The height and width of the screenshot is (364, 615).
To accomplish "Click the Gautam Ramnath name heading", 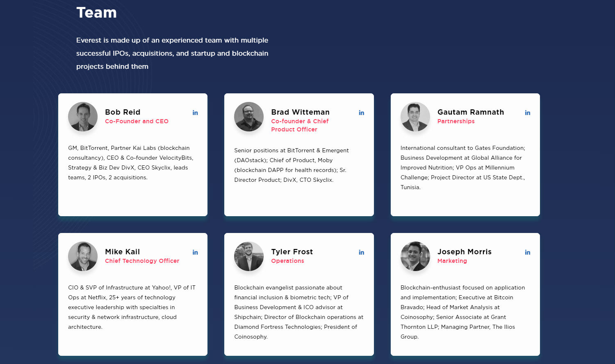I will pos(471,112).
